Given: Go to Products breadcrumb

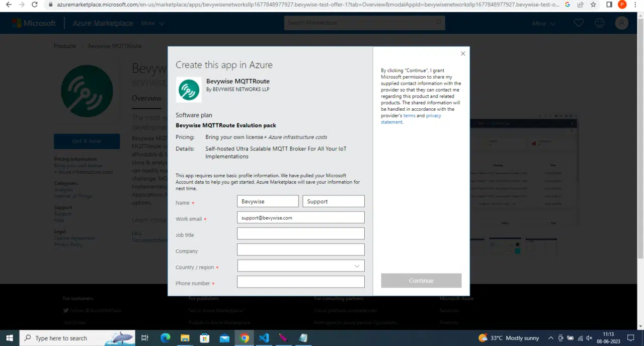Looking at the screenshot, I should (x=64, y=46).
